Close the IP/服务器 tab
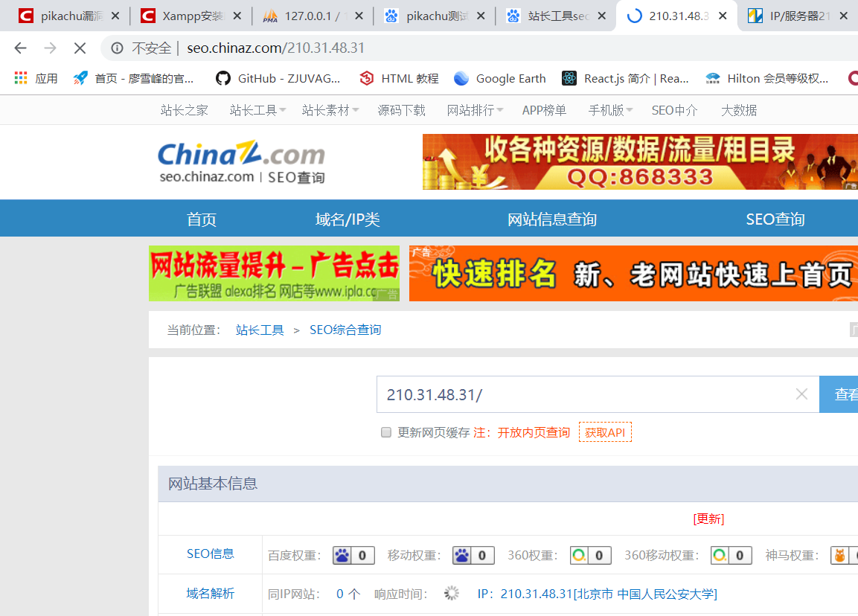Screen dimensions: 858x616 pos(845,16)
